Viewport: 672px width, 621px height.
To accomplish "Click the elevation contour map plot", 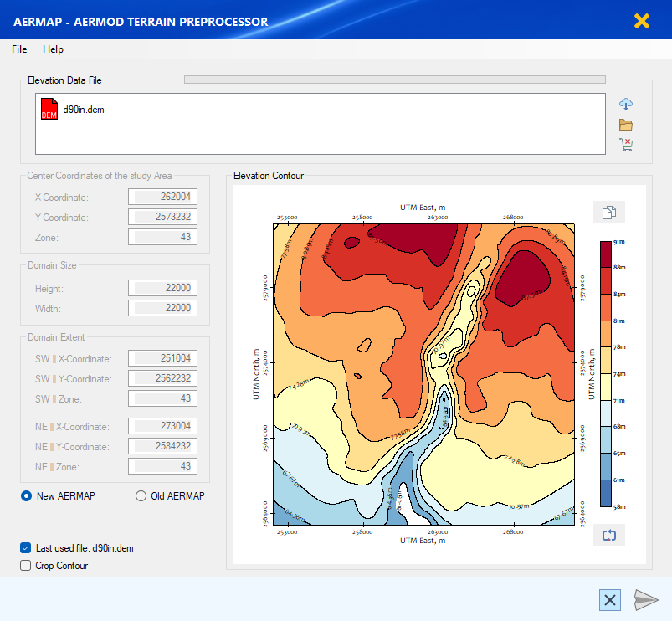I will 423,374.
